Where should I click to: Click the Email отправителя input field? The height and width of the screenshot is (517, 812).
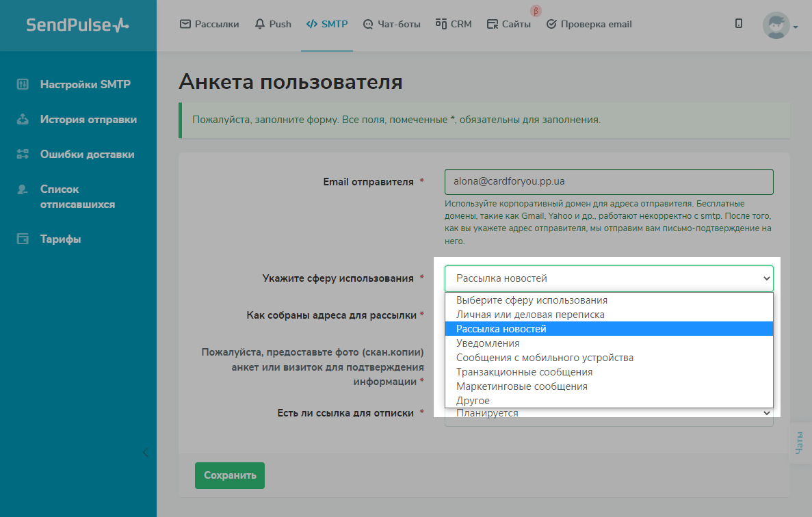[x=608, y=182]
